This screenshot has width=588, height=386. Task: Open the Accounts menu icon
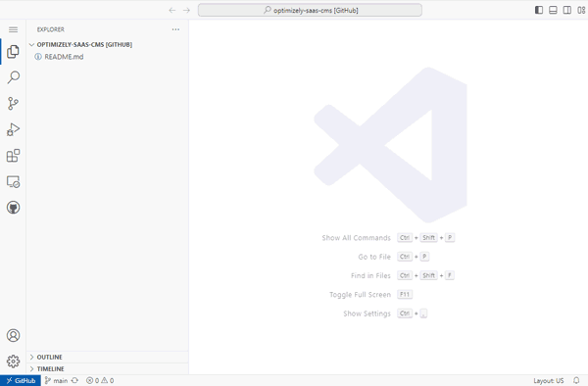[13, 335]
